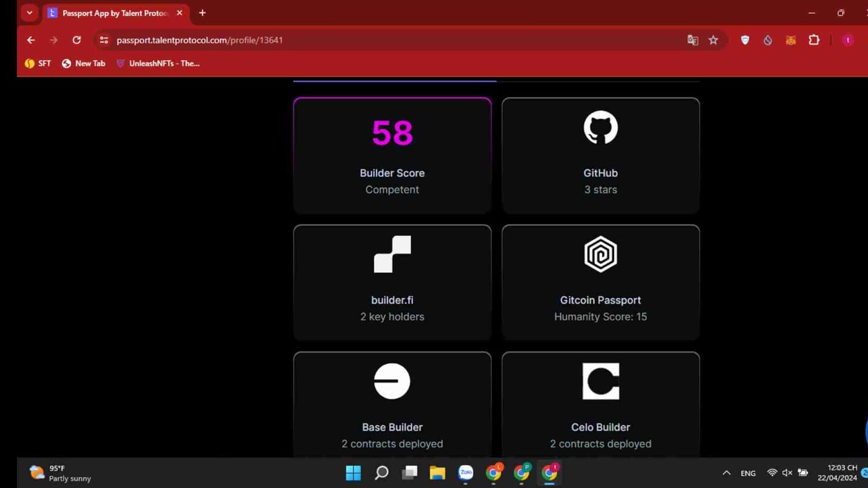Open the translate page icon
Viewport: 868px width, 488px height.
(692, 41)
